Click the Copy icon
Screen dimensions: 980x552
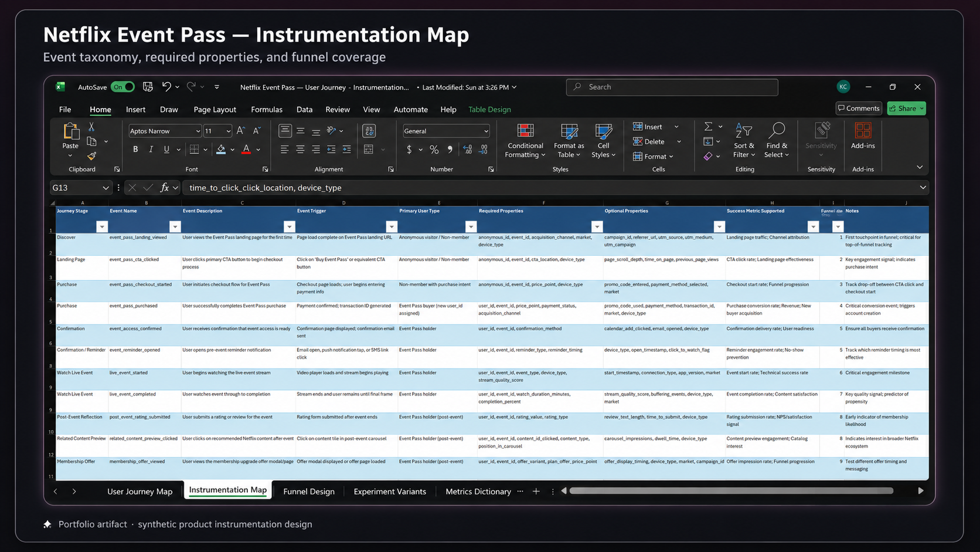click(x=91, y=141)
